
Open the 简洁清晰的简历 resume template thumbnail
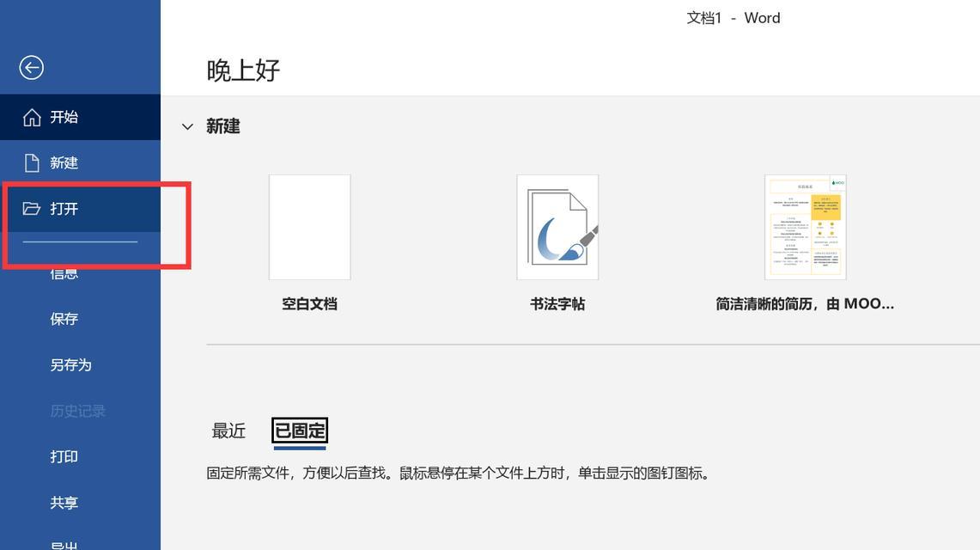805,227
